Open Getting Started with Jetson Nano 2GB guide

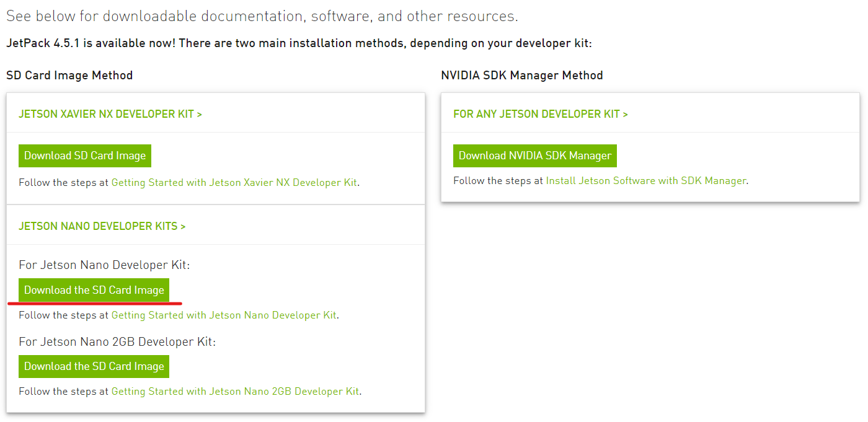point(235,392)
